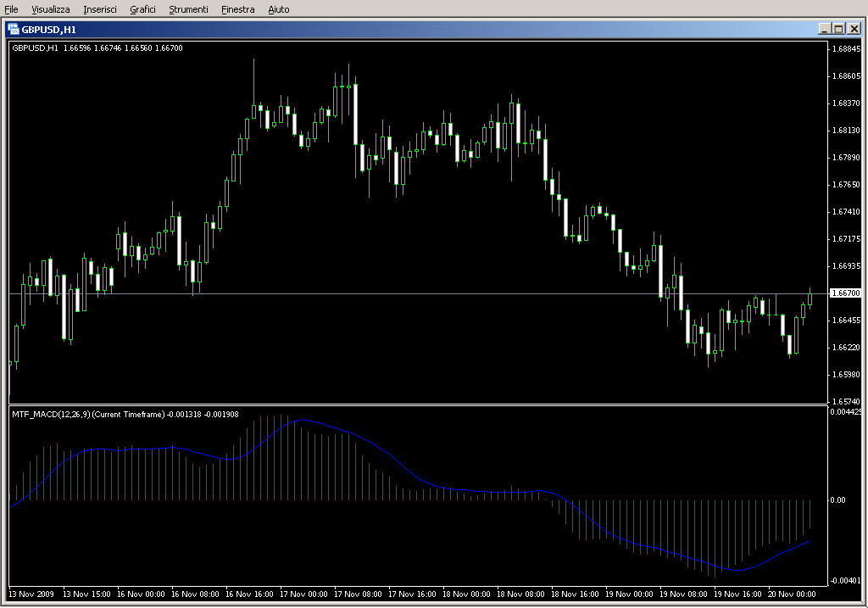
Task: Click time axis label 16 Nov 08:00
Action: coord(195,594)
